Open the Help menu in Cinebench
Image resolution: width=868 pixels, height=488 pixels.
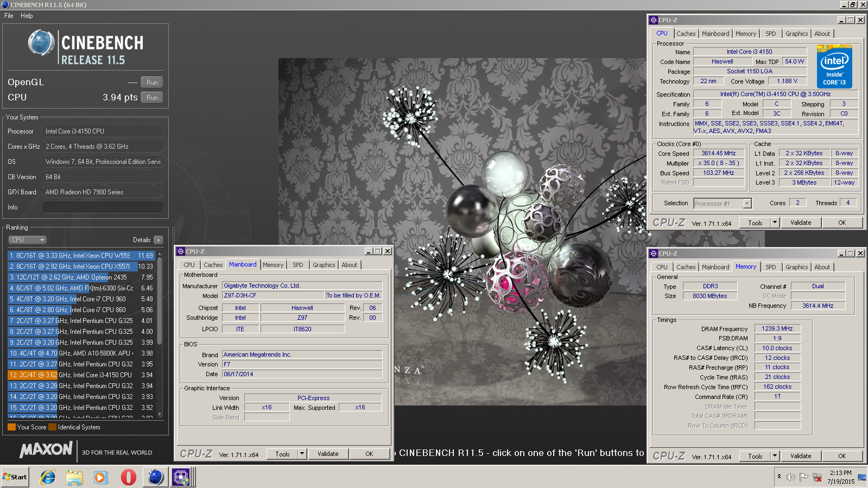tap(27, 16)
